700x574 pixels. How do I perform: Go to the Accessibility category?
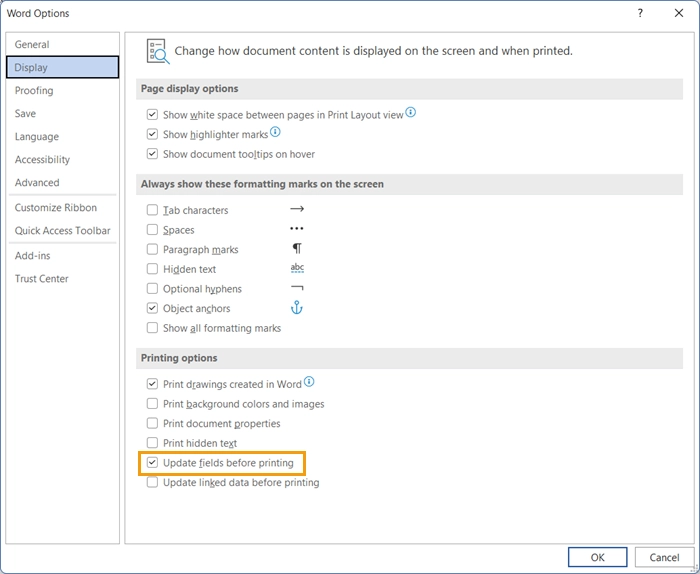tap(62, 159)
